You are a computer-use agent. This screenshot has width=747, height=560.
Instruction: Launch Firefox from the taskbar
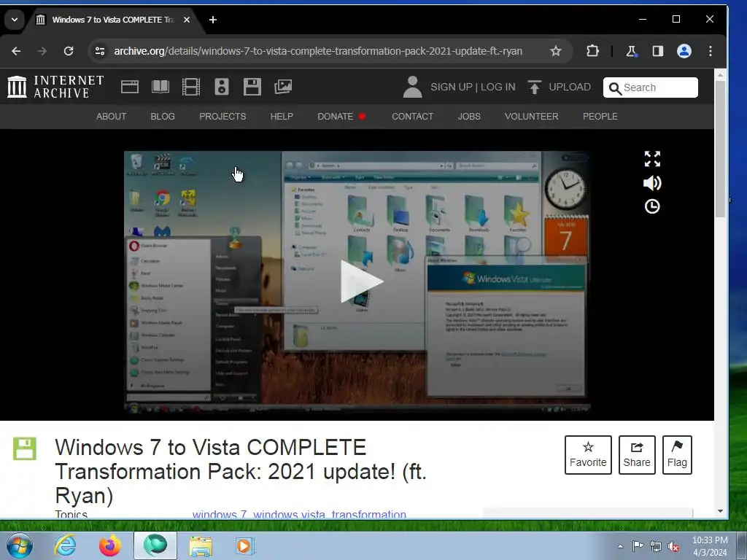109,545
